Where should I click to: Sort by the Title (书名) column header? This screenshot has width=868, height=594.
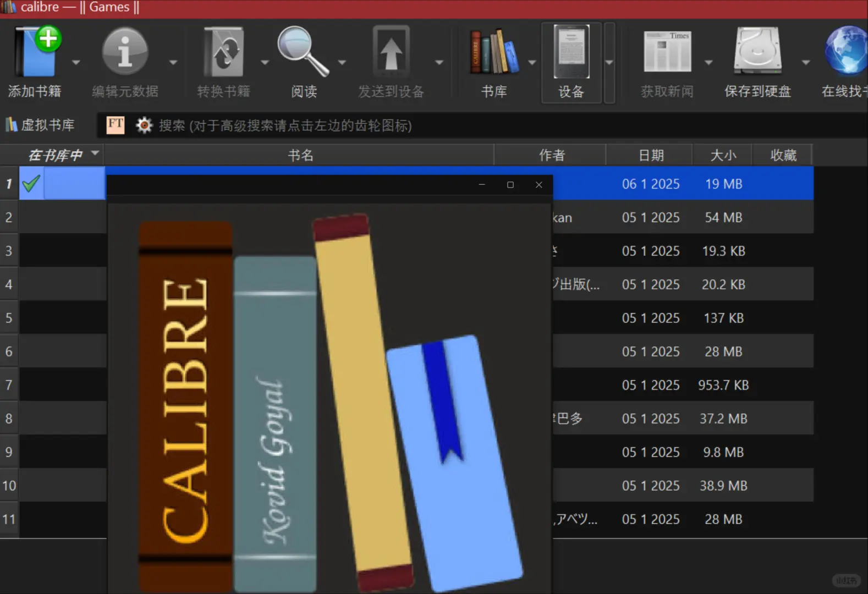pyautogui.click(x=300, y=155)
